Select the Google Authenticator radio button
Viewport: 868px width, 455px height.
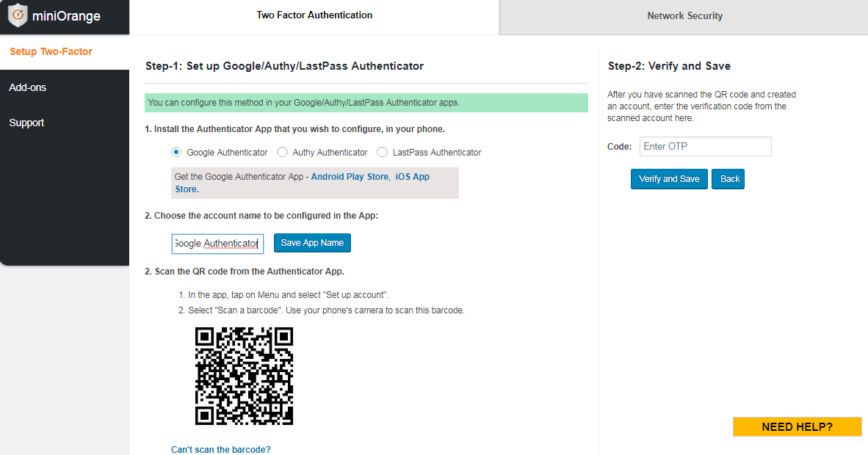(176, 152)
